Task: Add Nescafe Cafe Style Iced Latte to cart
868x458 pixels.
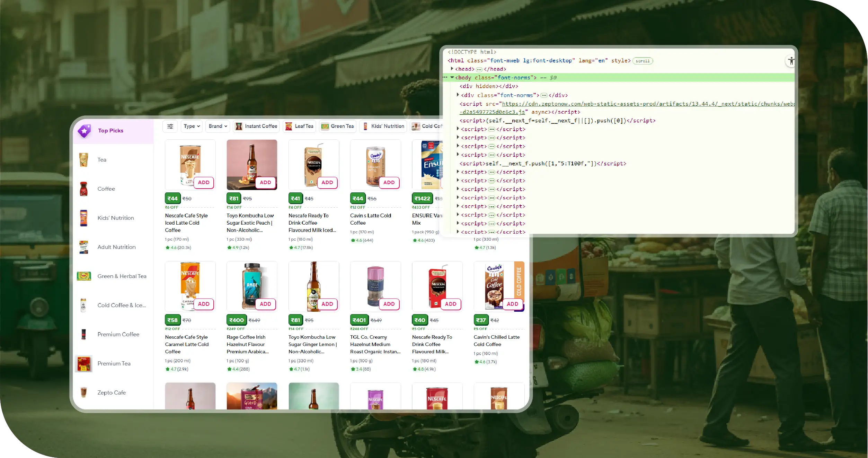Action: tap(204, 182)
